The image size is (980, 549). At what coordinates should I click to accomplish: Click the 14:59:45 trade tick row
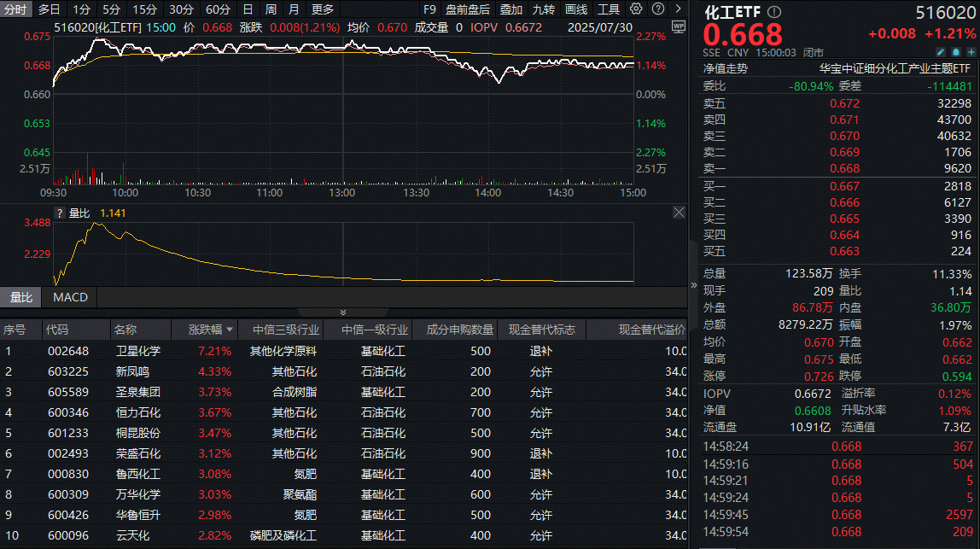click(x=837, y=515)
